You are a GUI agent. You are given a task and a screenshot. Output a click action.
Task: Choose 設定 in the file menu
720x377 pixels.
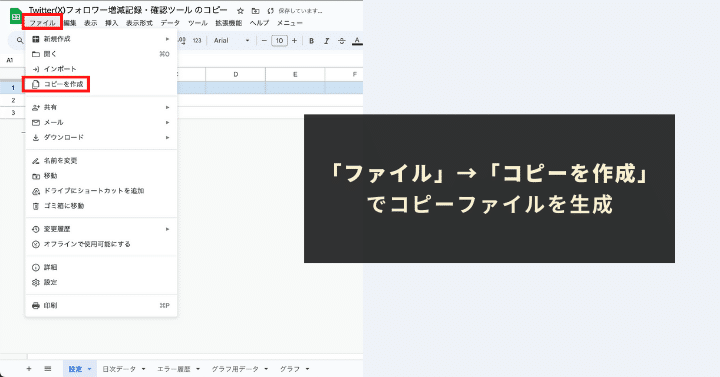tap(101, 282)
